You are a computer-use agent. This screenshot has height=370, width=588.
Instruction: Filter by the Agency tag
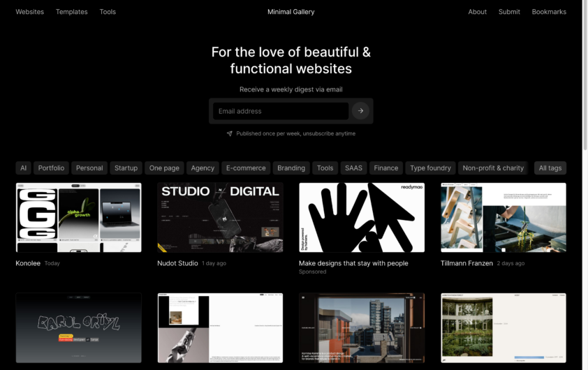(x=203, y=168)
